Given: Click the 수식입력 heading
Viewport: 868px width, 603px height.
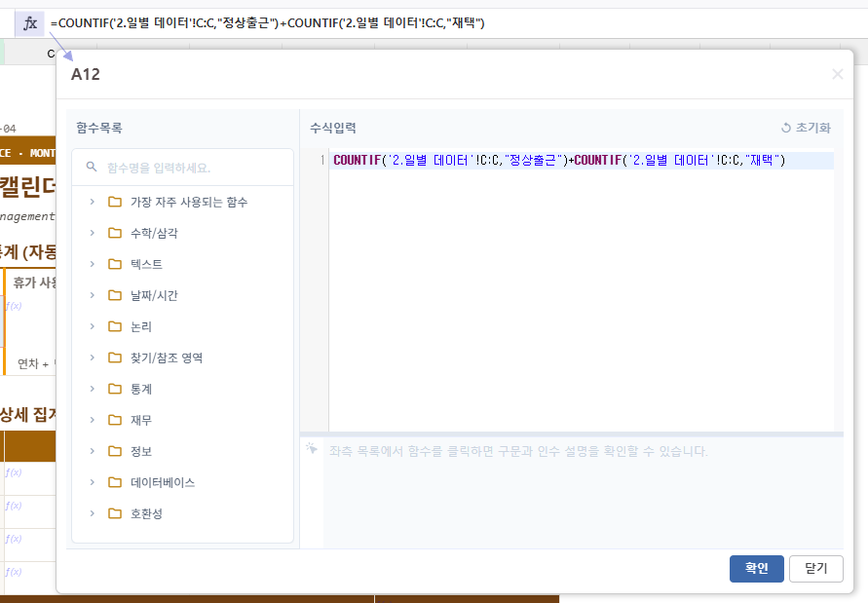Looking at the screenshot, I should 333,128.
